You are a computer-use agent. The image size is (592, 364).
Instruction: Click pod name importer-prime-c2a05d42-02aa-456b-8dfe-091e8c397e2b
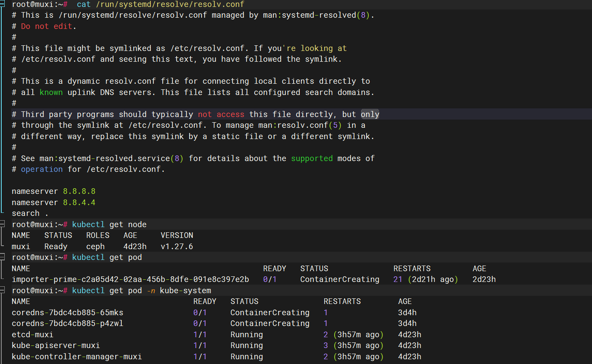pos(130,279)
